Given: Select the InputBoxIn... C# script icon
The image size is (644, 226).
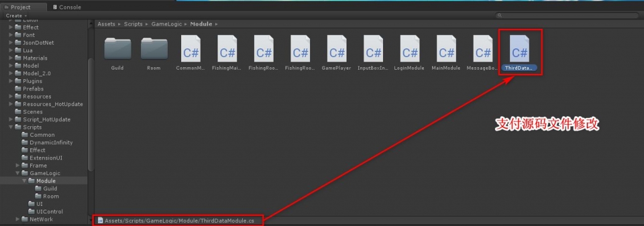Looking at the screenshot, I should click(x=373, y=48).
